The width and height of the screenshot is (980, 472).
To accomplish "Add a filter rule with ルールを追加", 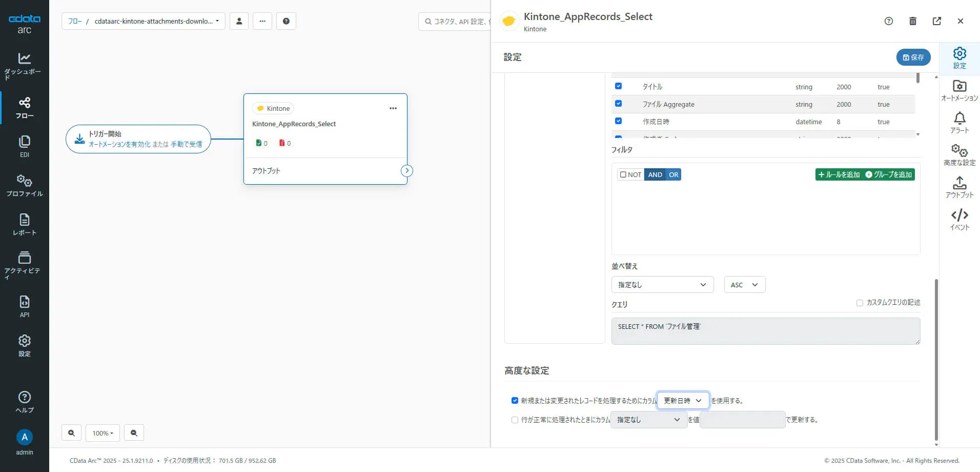I will [839, 174].
